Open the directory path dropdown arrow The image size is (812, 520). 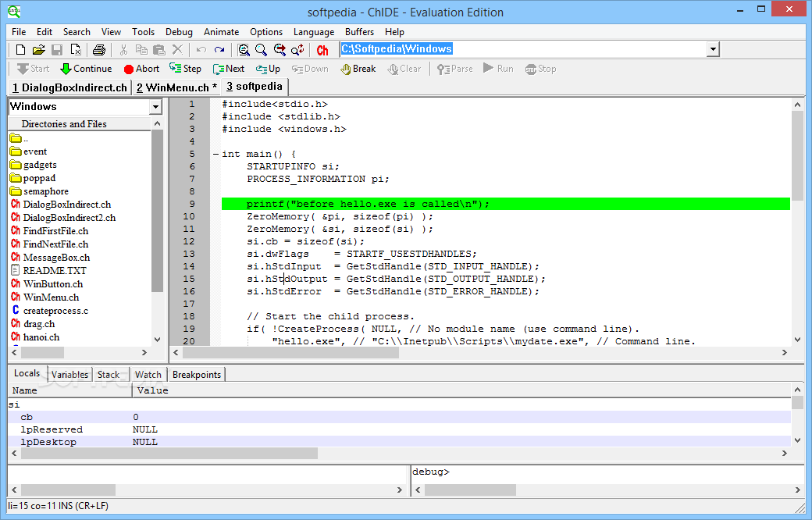pyautogui.click(x=713, y=49)
